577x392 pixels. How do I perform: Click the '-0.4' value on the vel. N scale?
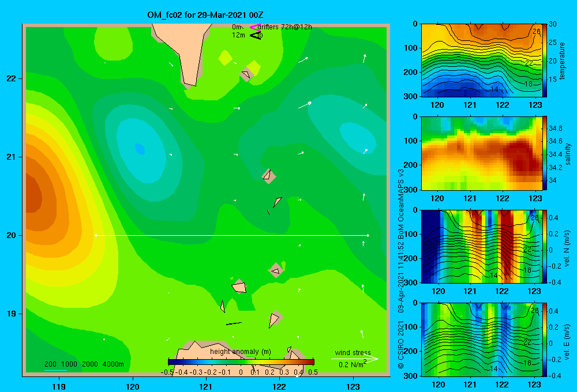click(x=555, y=282)
